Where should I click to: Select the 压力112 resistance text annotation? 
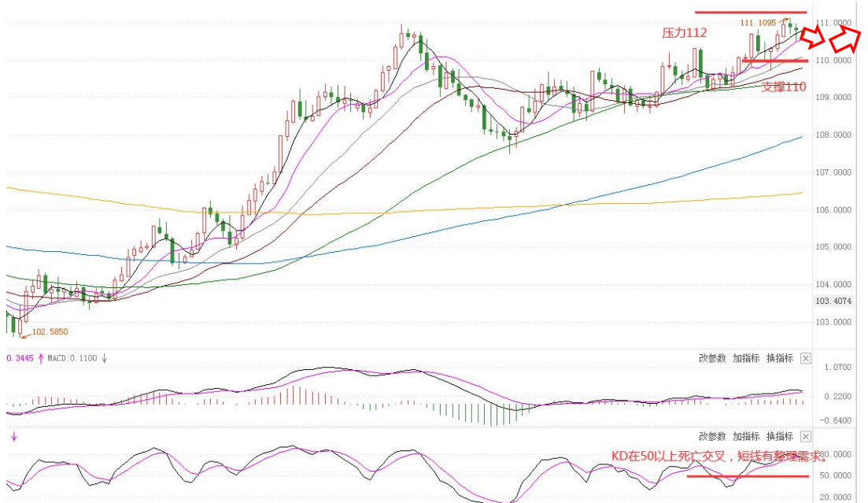coord(683,33)
